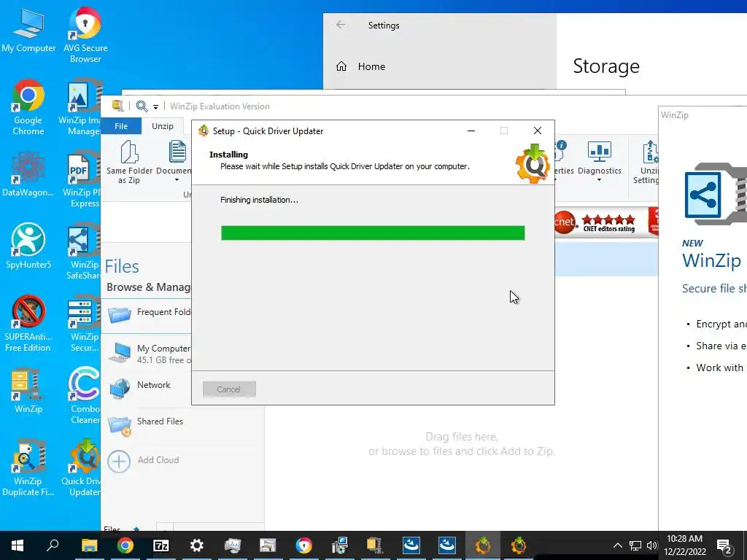Open Unzip Settings in WinZip ribbon

[646, 162]
